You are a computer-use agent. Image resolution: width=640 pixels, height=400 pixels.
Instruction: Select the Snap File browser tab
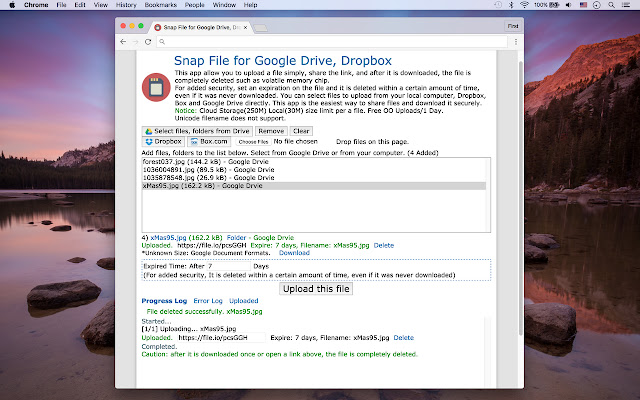[200, 27]
